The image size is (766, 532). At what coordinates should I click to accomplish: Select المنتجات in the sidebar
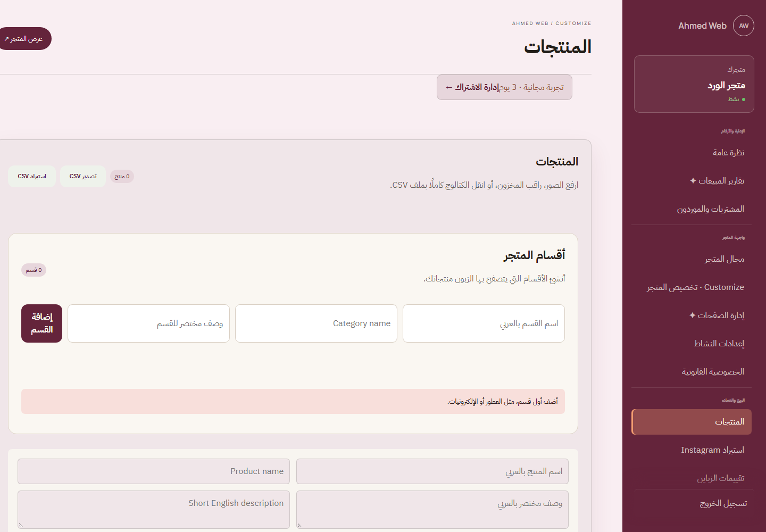click(x=692, y=422)
